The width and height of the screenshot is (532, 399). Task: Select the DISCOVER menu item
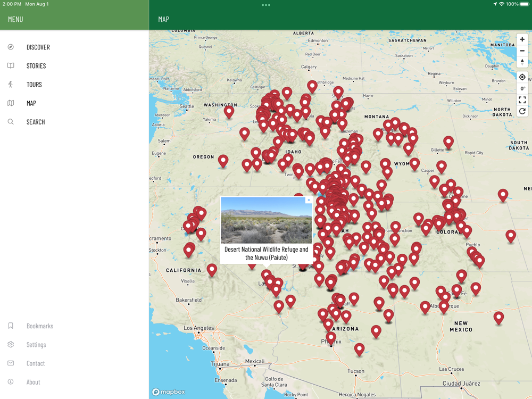(38, 47)
